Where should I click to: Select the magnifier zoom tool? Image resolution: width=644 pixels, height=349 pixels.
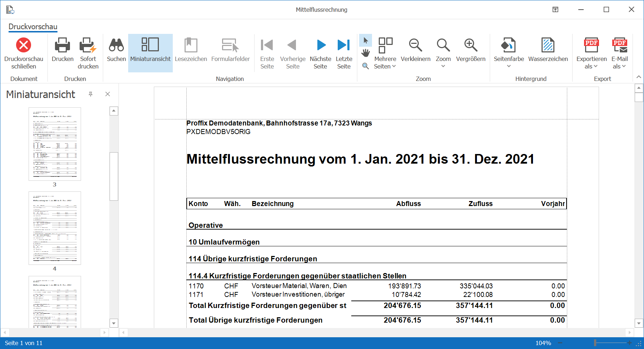[366, 66]
